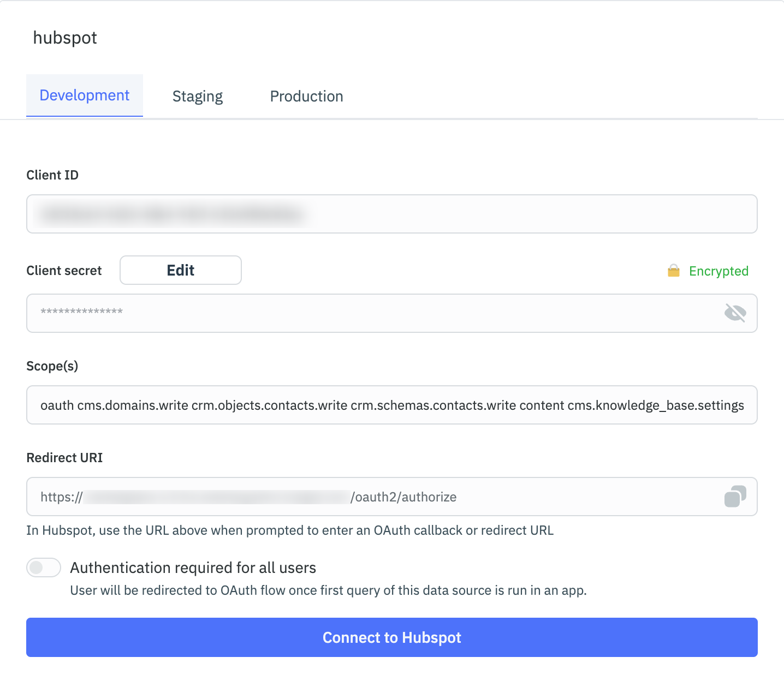Focus the Client secret masked field

[392, 313]
